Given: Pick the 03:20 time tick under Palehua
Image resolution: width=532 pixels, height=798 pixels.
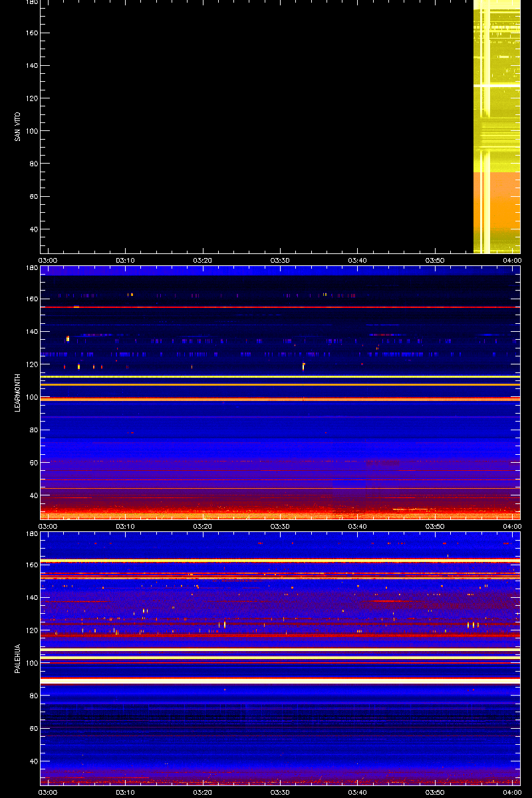Looking at the screenshot, I should pyautogui.click(x=203, y=792).
